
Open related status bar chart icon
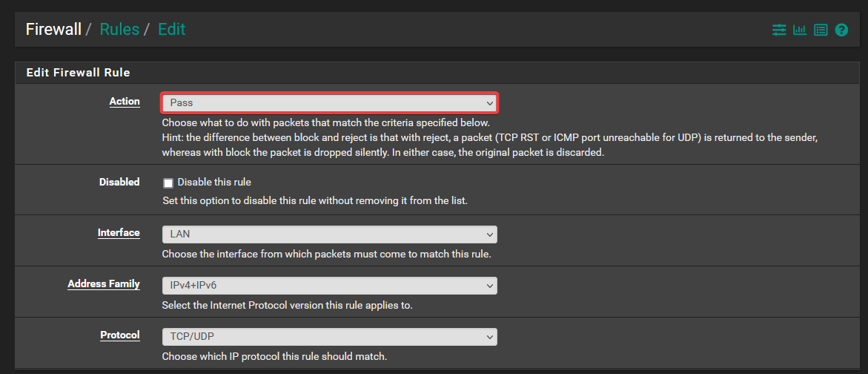pyautogui.click(x=800, y=30)
